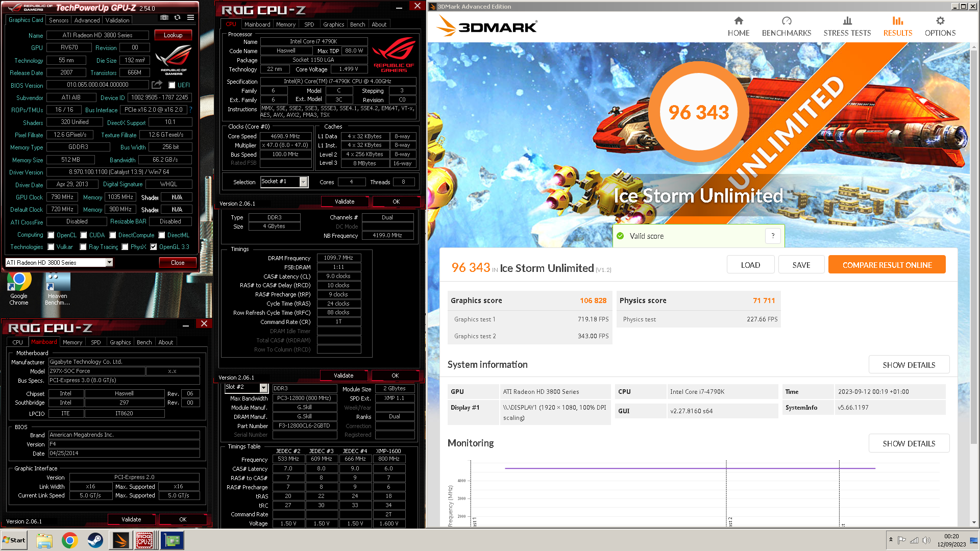980x551 pixels.
Task: Click the Graphics score value 106 828
Action: coord(593,300)
